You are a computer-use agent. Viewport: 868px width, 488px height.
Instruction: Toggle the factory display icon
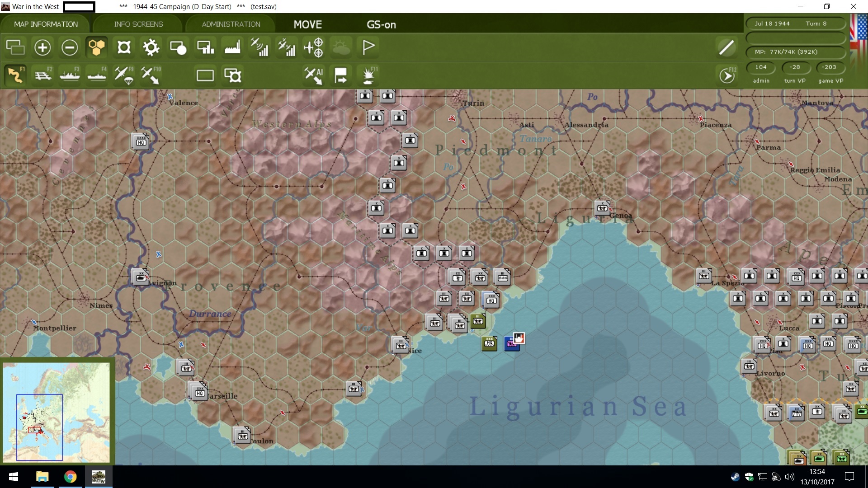[x=232, y=47]
